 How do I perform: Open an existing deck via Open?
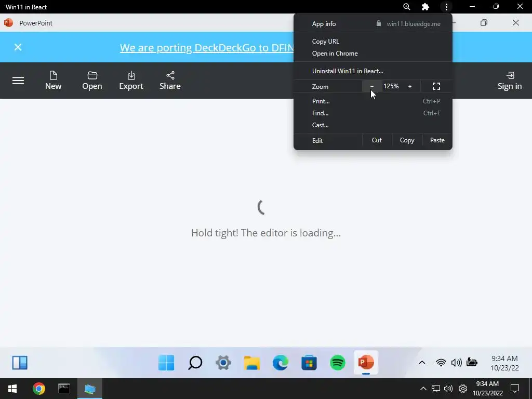[x=92, y=81]
